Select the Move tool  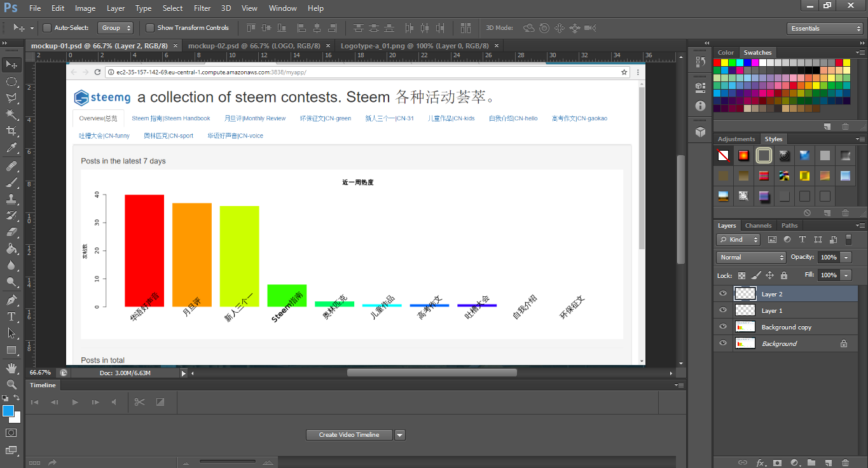[11, 65]
